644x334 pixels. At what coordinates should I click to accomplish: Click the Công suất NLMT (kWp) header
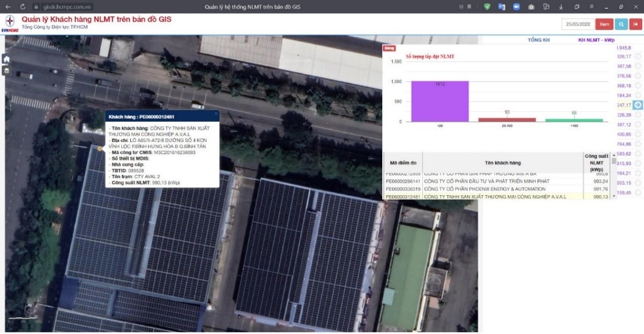(x=596, y=163)
